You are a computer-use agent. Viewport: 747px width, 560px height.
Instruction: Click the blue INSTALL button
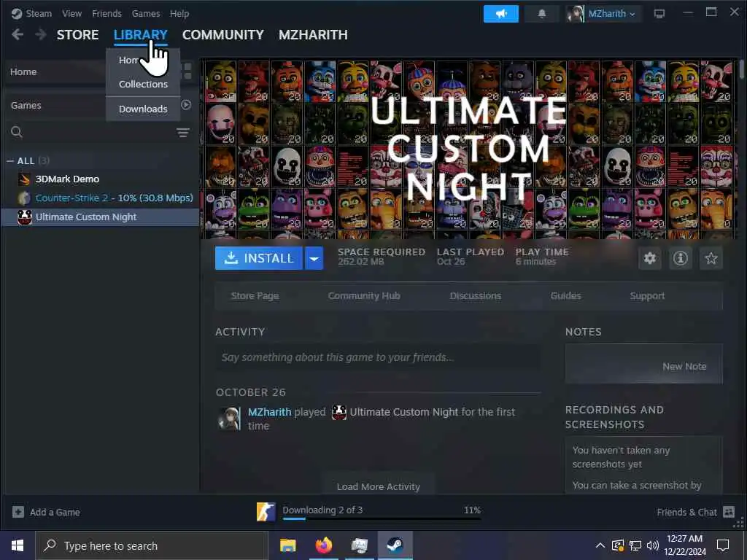click(259, 258)
